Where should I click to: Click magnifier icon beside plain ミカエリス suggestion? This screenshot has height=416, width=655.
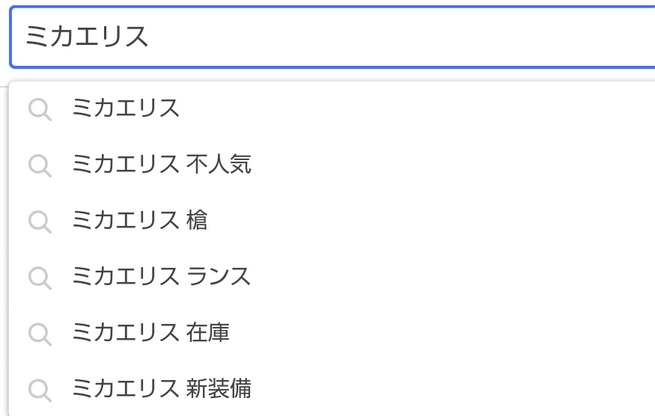tap(40, 109)
